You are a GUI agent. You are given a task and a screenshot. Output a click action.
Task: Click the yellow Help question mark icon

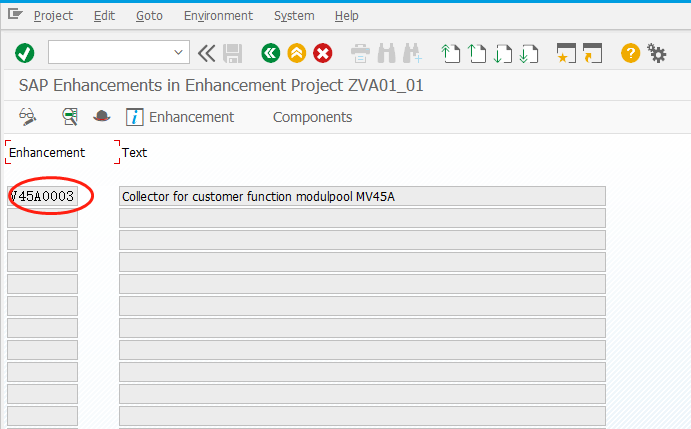point(630,53)
